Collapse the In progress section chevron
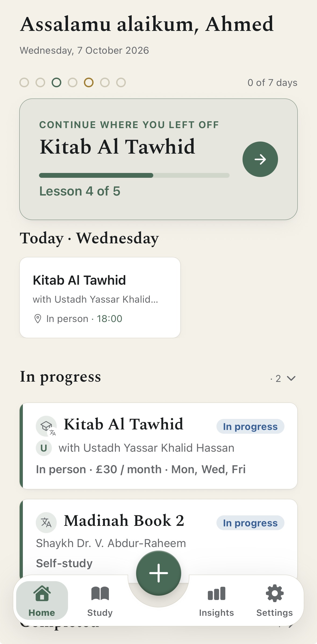This screenshot has height=644, width=317. (291, 378)
